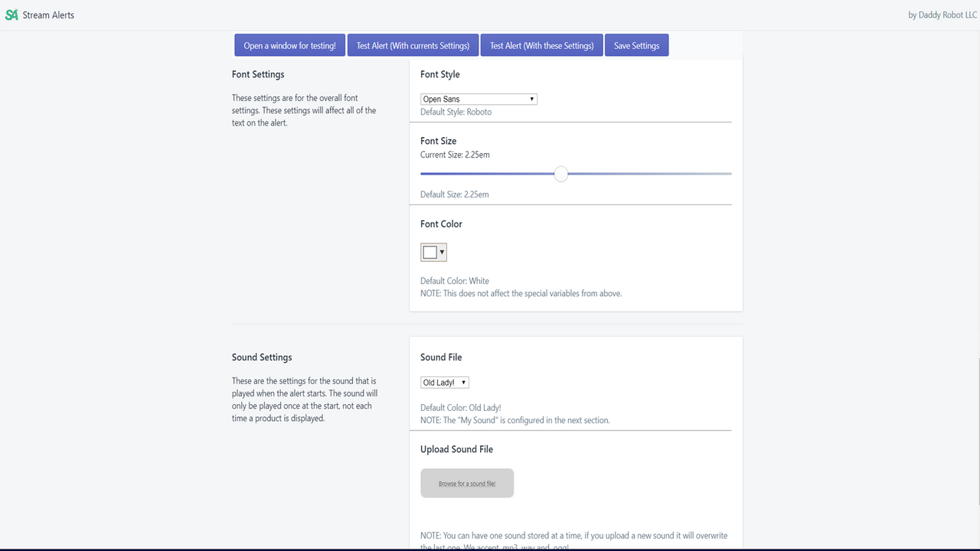The width and height of the screenshot is (980, 551).
Task: Click the Font Size slider handle
Action: (x=561, y=174)
